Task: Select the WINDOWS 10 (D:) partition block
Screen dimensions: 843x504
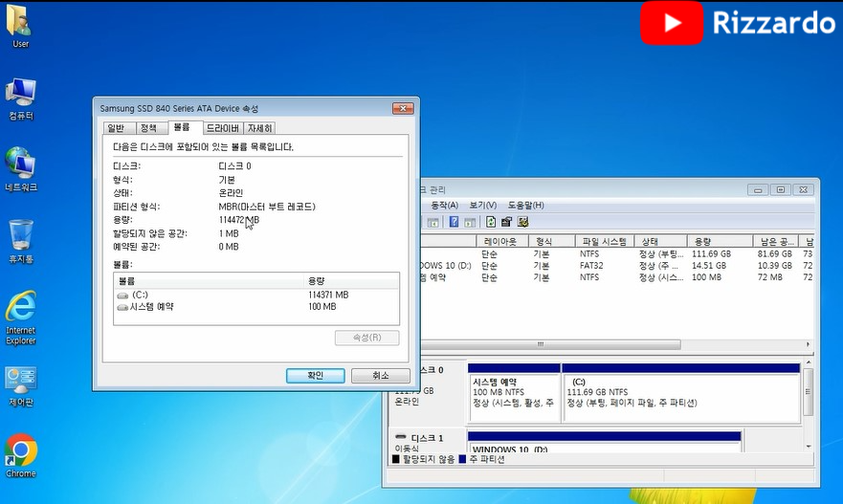Action: 605,442
